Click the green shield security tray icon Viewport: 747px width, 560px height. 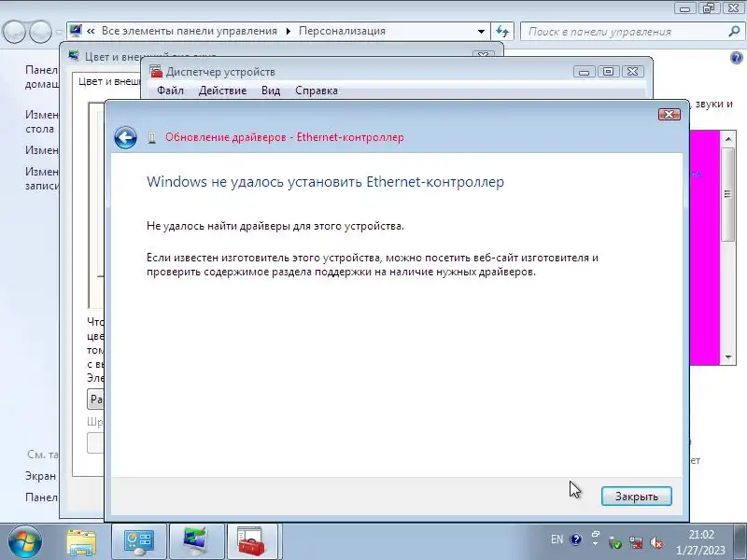click(615, 542)
